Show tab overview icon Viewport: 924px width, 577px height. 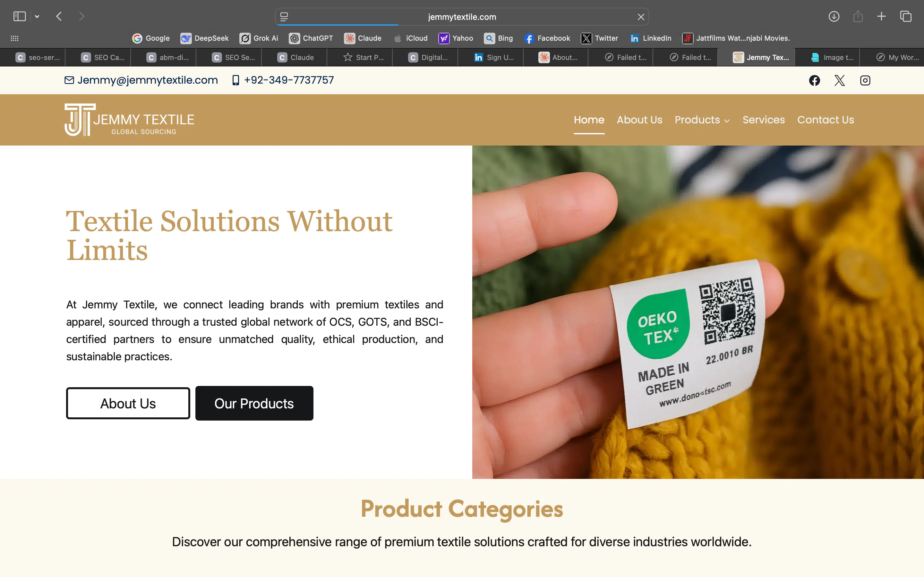point(905,16)
